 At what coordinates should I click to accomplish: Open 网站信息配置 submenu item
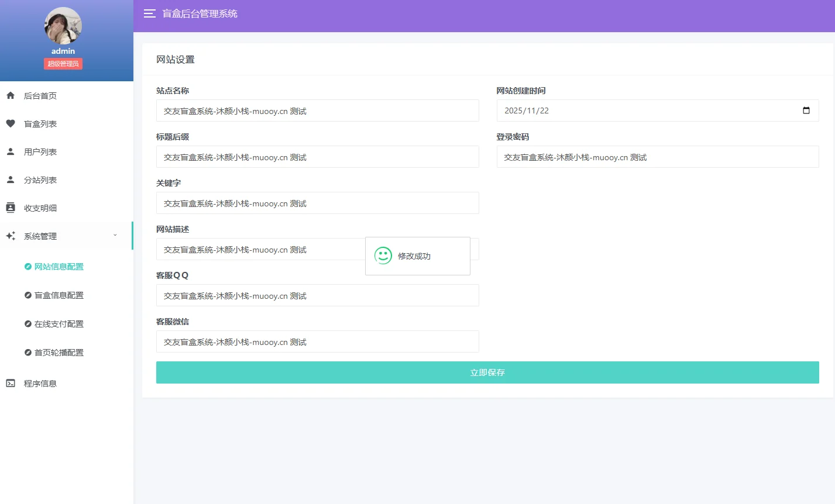(59, 267)
